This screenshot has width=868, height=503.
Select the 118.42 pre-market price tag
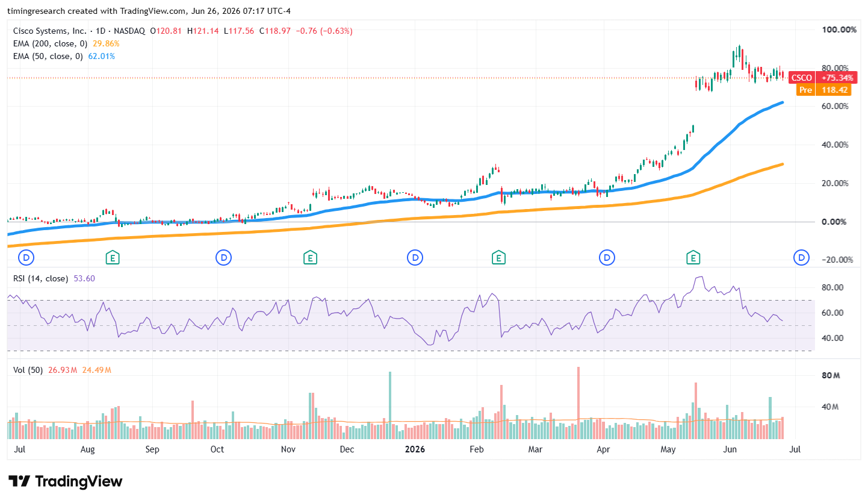tap(834, 90)
